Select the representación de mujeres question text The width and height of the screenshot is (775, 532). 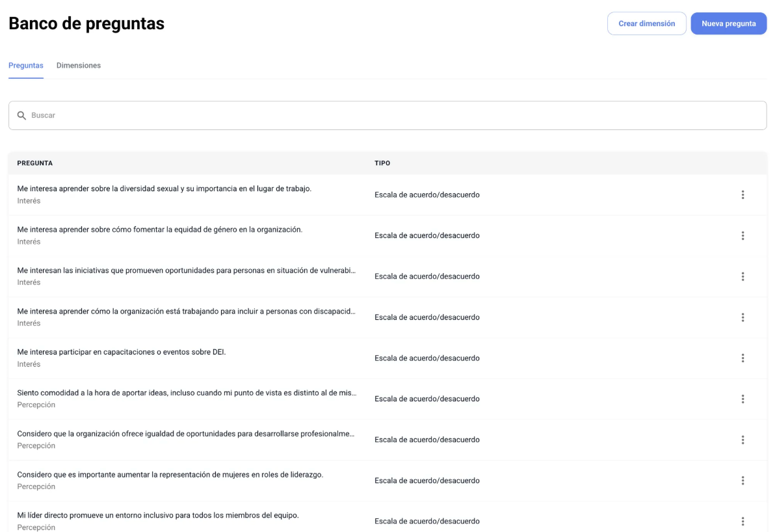click(x=170, y=475)
